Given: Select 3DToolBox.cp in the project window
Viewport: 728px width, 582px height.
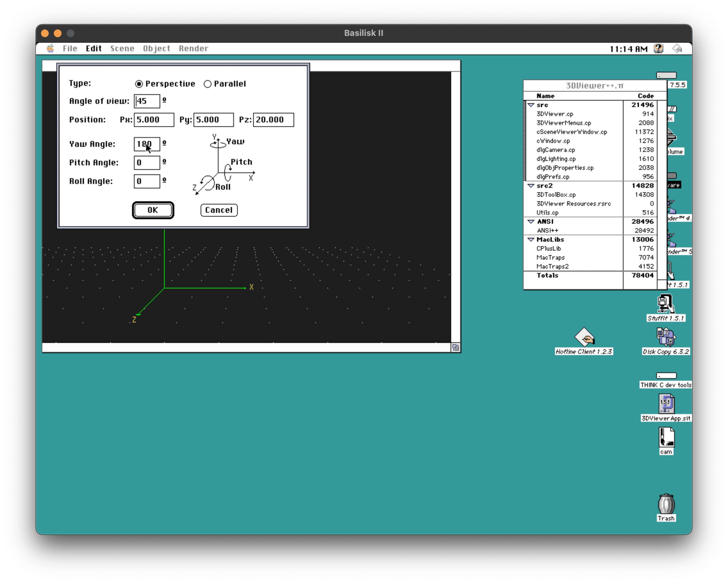Looking at the screenshot, I should coord(590,195).
